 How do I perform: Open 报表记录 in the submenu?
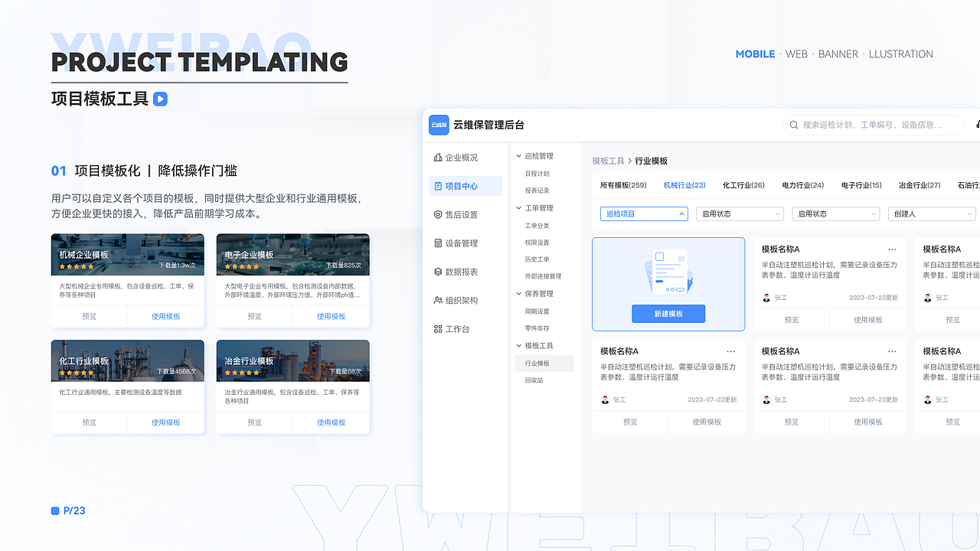pyautogui.click(x=537, y=191)
